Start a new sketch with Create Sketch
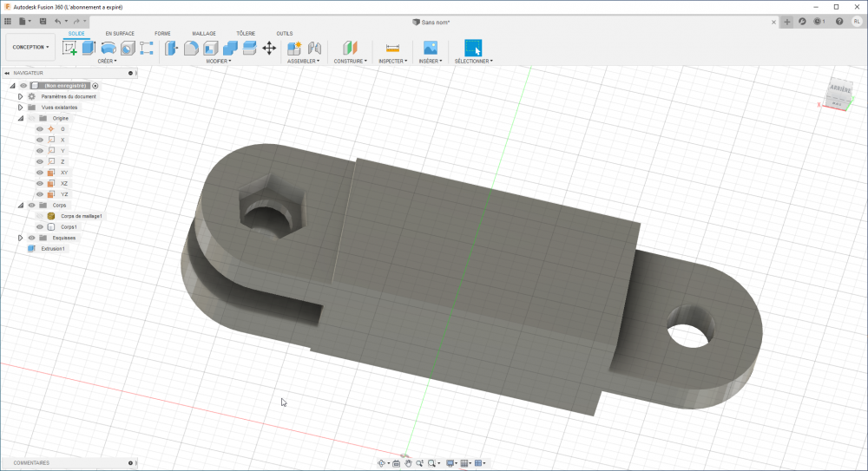This screenshot has height=471, width=868. coord(69,49)
